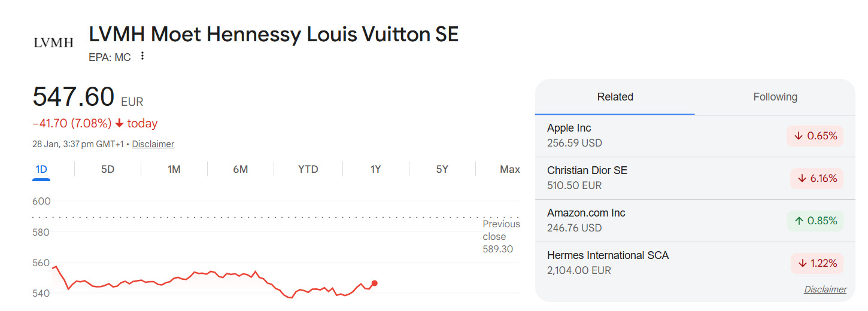Screen dimensions: 868x311
Task: Open the Disclaimer link under the price
Action: coord(153,144)
